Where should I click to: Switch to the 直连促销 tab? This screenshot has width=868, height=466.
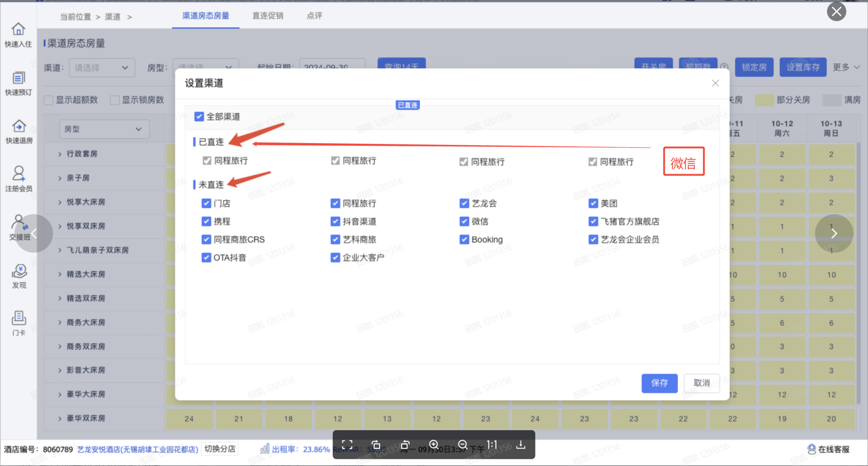[x=268, y=16]
